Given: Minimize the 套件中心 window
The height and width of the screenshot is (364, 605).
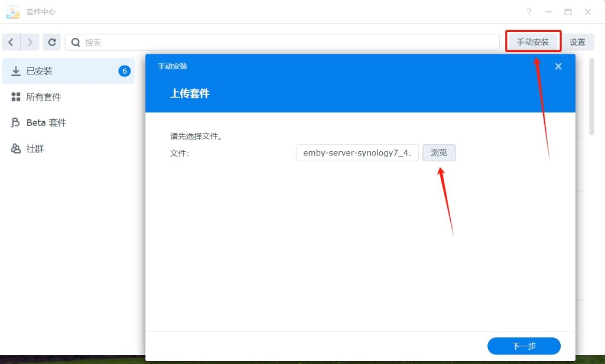Looking at the screenshot, I should 548,12.
